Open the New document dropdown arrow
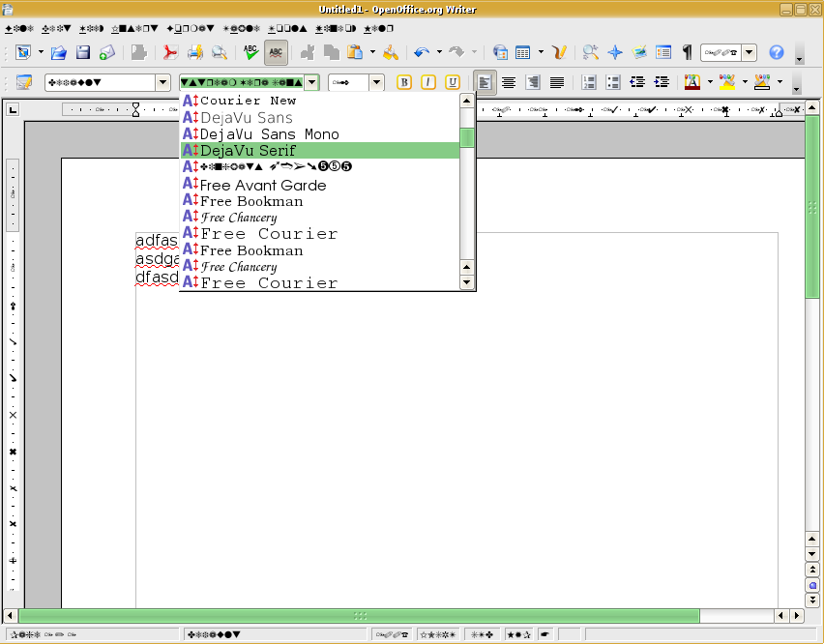The height and width of the screenshot is (644, 824). coord(41,52)
